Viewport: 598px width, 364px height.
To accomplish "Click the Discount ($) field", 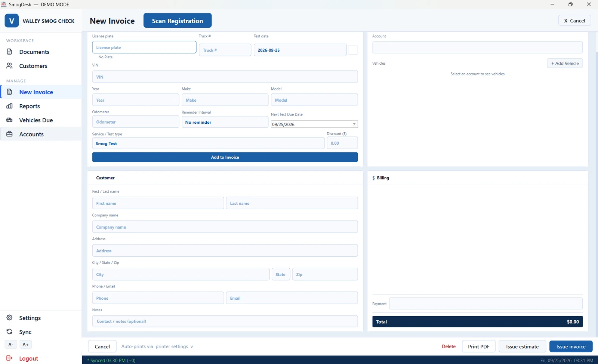I will click(x=342, y=143).
